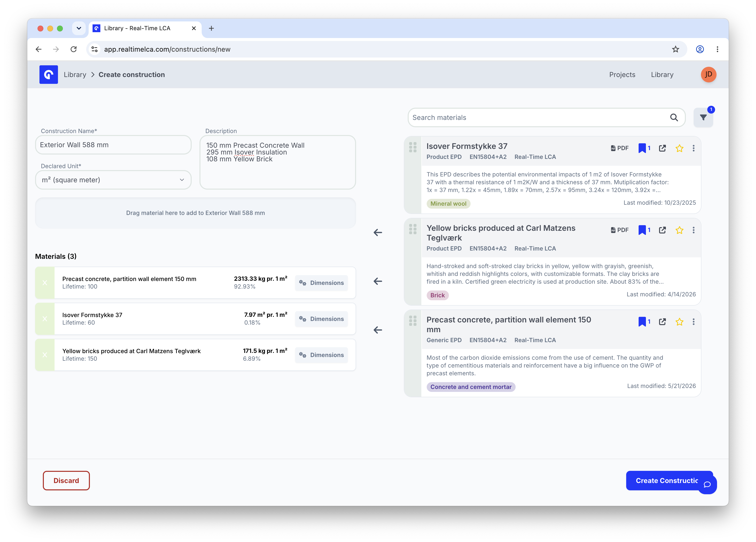Open Dimensions for Isover Formstykke 37 material
756x542 pixels.
click(321, 319)
